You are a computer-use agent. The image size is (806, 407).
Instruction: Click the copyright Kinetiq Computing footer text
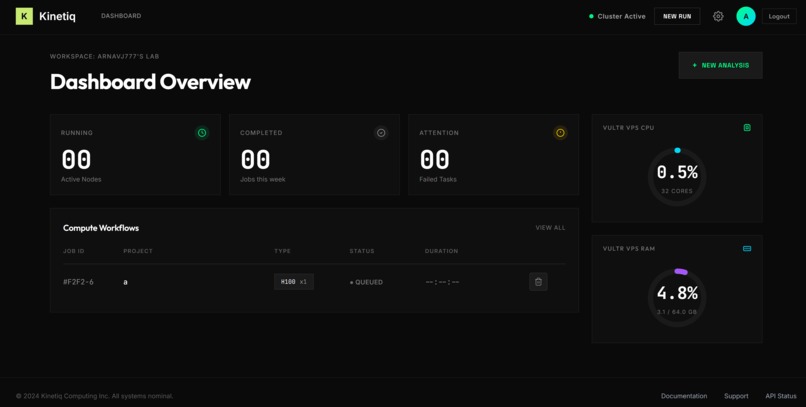click(x=95, y=396)
